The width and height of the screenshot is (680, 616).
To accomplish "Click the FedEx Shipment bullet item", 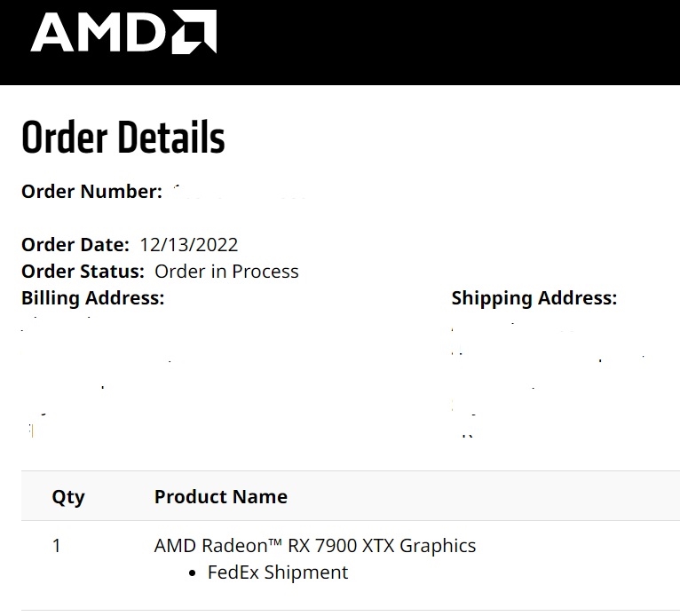I will (278, 573).
